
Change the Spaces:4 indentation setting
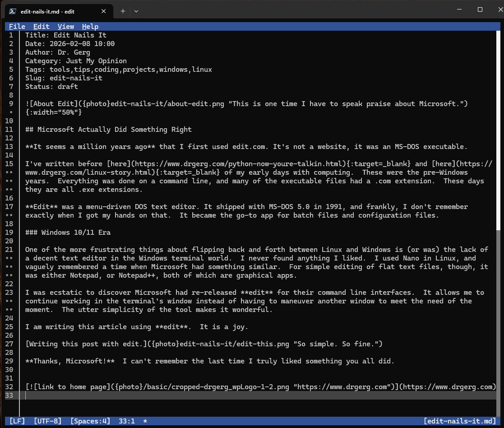point(90,421)
